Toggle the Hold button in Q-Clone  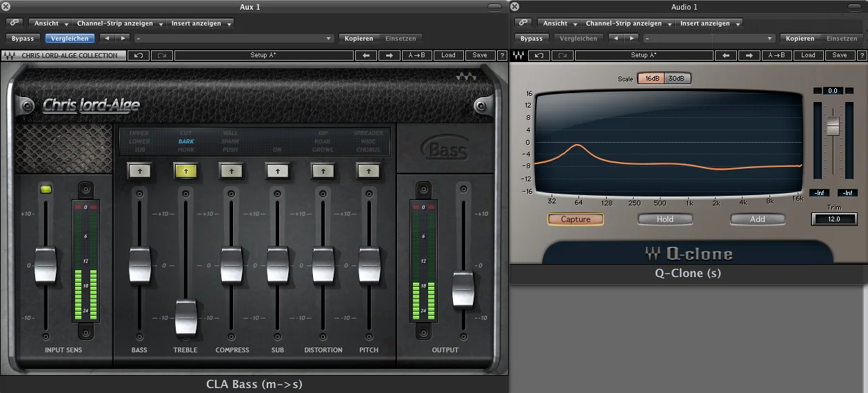[x=665, y=219]
